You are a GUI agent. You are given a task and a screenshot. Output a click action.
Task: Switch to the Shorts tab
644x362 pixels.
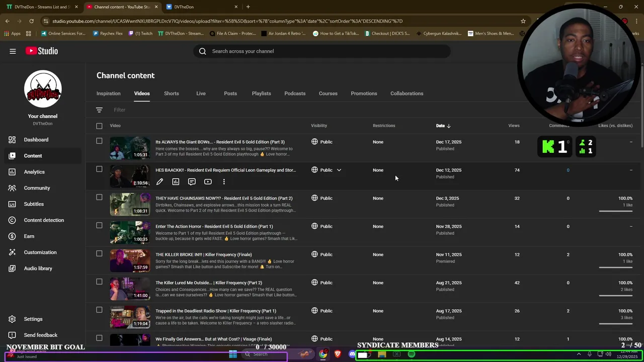(x=171, y=94)
